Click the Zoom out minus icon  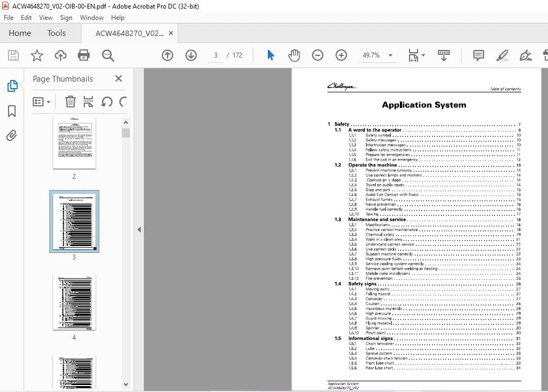317,55
